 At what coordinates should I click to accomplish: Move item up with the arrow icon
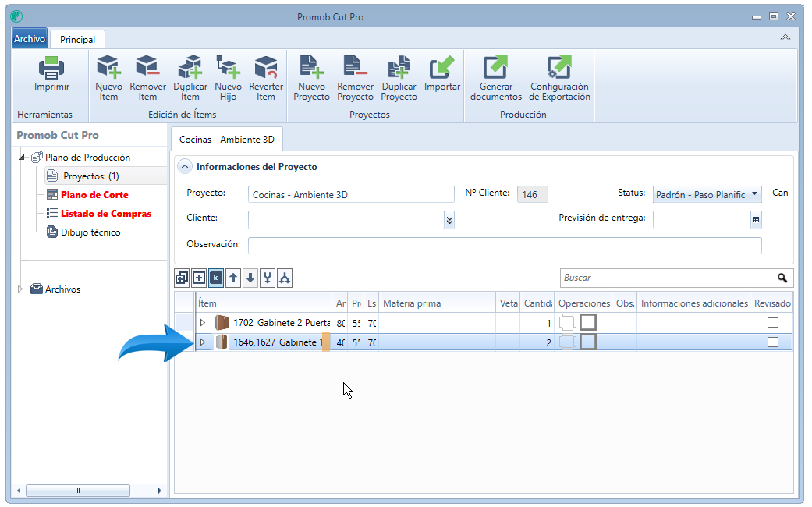[233, 278]
